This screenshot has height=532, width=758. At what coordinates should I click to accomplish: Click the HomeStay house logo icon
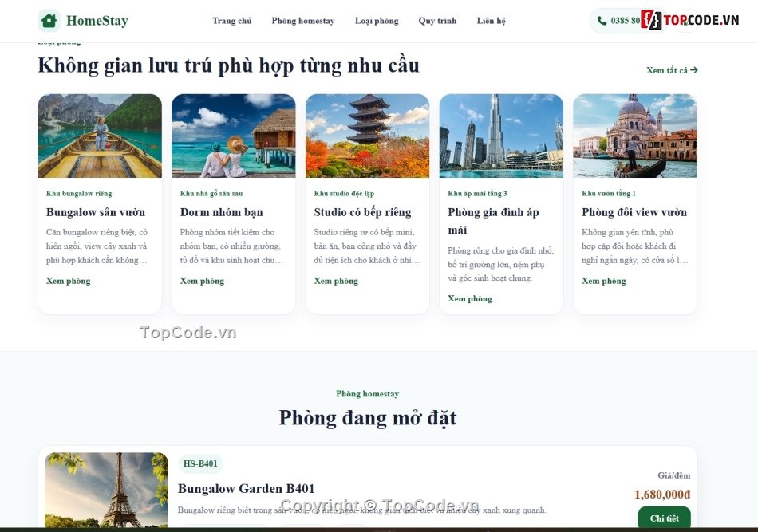click(x=49, y=21)
